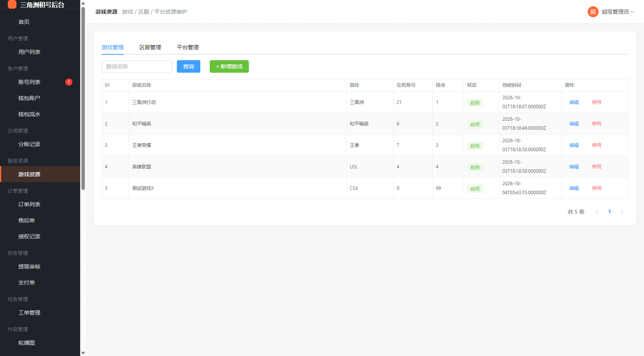Open 订单列表 in the sidebar

[x=40, y=204]
